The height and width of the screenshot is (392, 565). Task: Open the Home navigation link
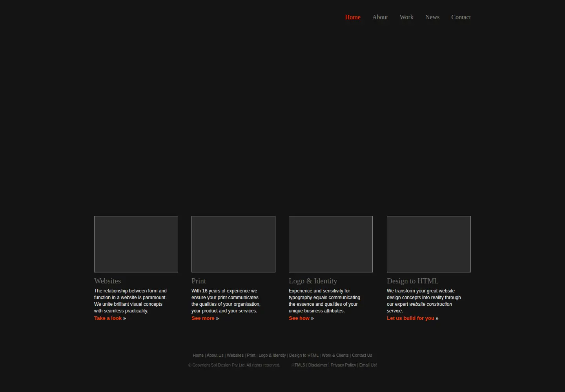point(352,17)
